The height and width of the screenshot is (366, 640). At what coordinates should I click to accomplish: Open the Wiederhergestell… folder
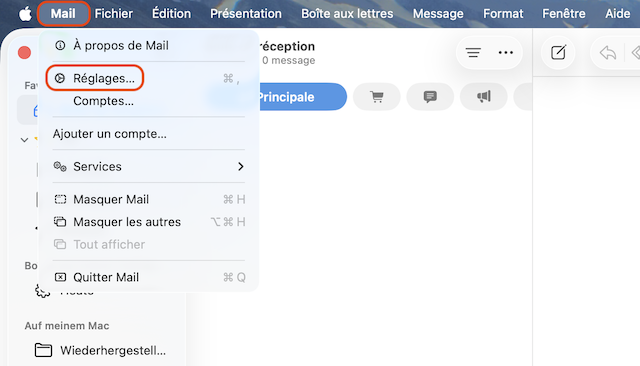pyautogui.click(x=100, y=350)
